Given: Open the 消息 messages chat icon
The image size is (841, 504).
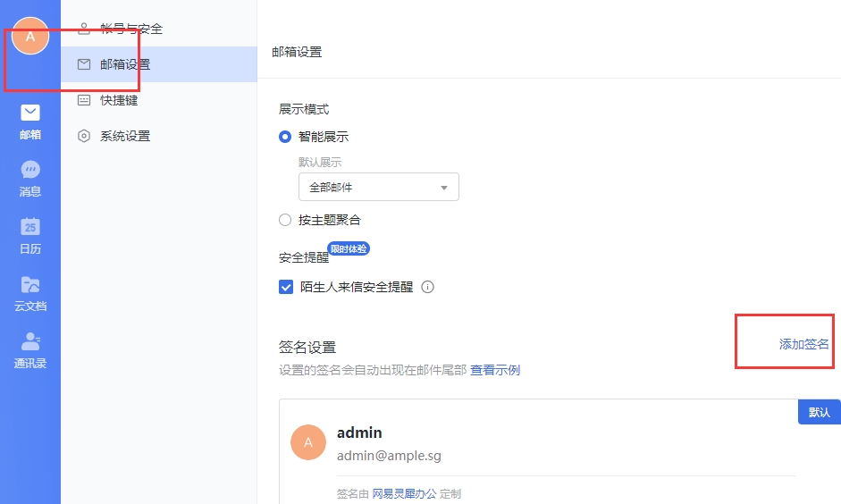Looking at the screenshot, I should pyautogui.click(x=30, y=171).
